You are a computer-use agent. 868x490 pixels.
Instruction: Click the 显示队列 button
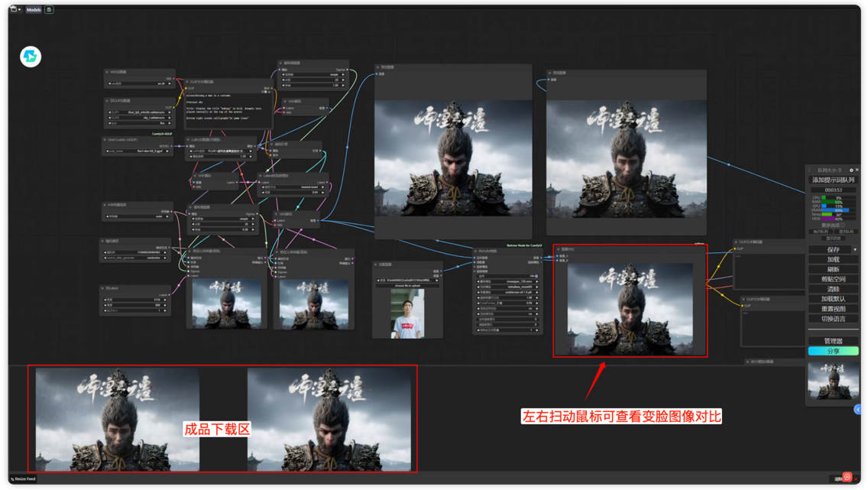(x=846, y=232)
